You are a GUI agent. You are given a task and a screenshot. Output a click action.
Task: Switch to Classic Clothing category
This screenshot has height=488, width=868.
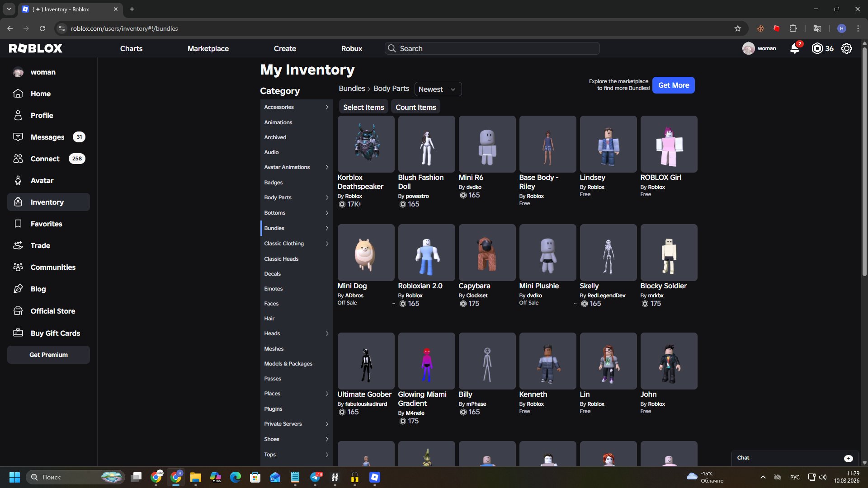click(284, 243)
